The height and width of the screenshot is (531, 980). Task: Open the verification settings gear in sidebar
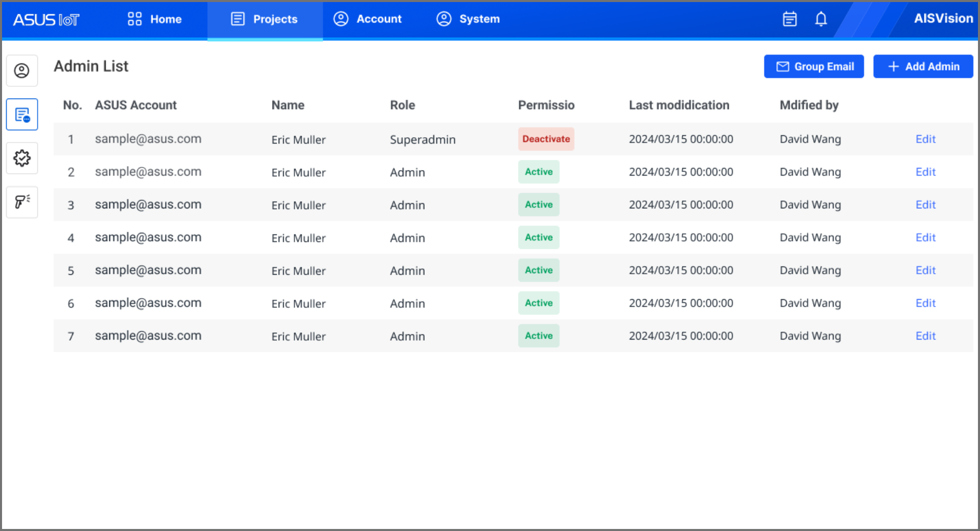[x=22, y=158]
